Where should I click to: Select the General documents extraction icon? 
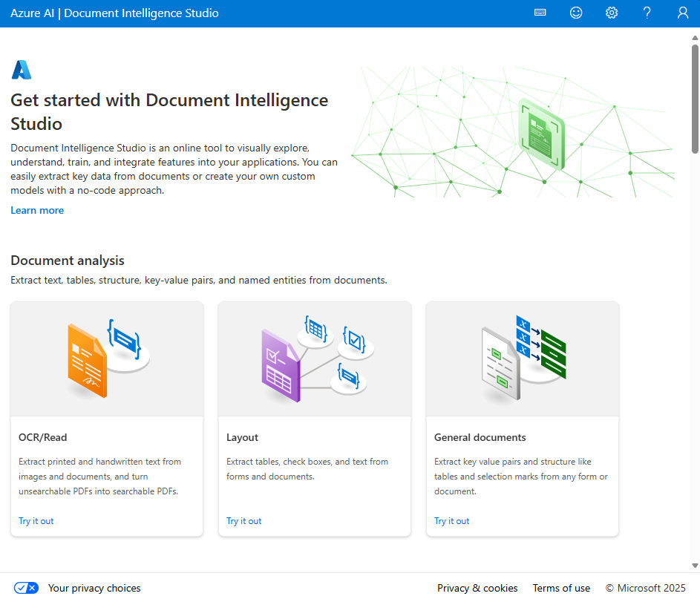click(x=522, y=359)
